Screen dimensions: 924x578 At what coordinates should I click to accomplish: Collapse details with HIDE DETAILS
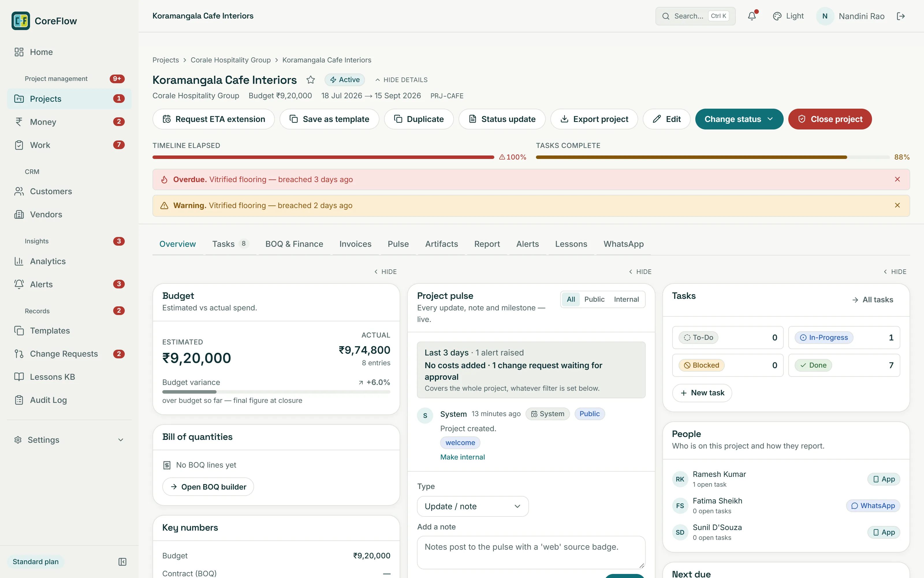coord(401,80)
